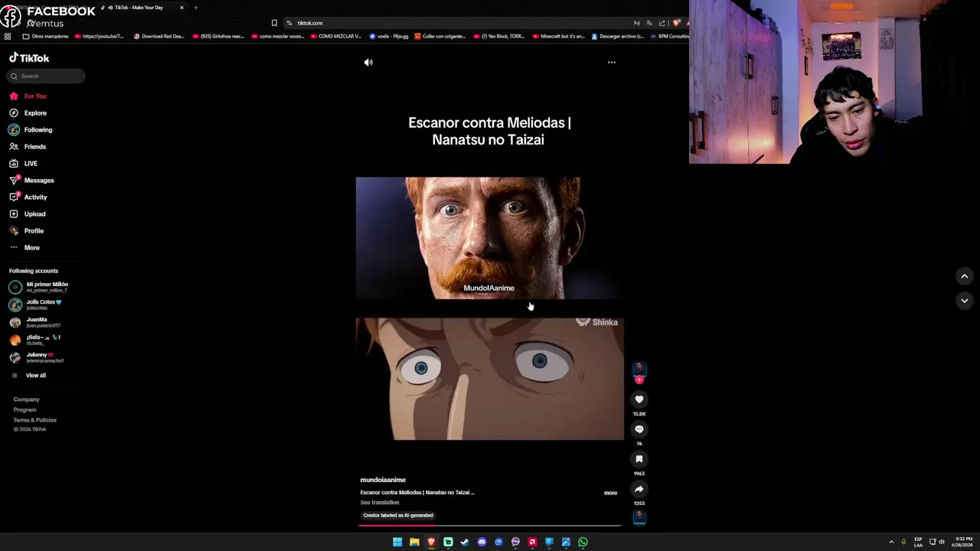This screenshot has width=980, height=551.
Task: Open the mundoiaanime creator profile
Action: 383,480
